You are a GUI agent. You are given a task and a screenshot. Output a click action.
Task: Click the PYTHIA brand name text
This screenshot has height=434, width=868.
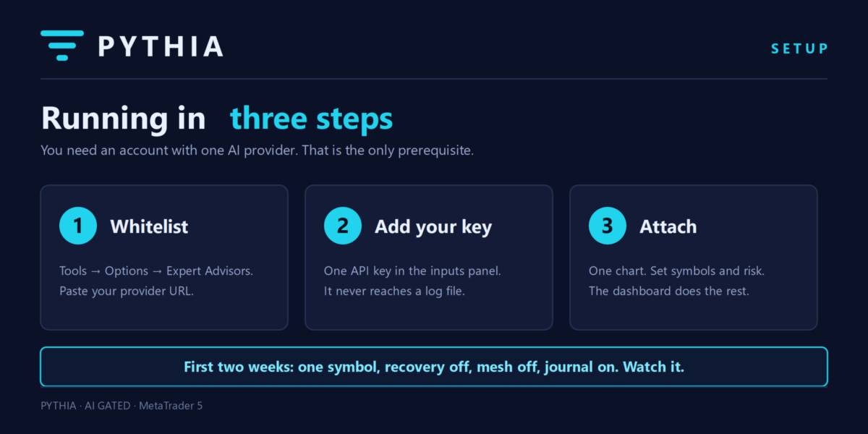[161, 46]
